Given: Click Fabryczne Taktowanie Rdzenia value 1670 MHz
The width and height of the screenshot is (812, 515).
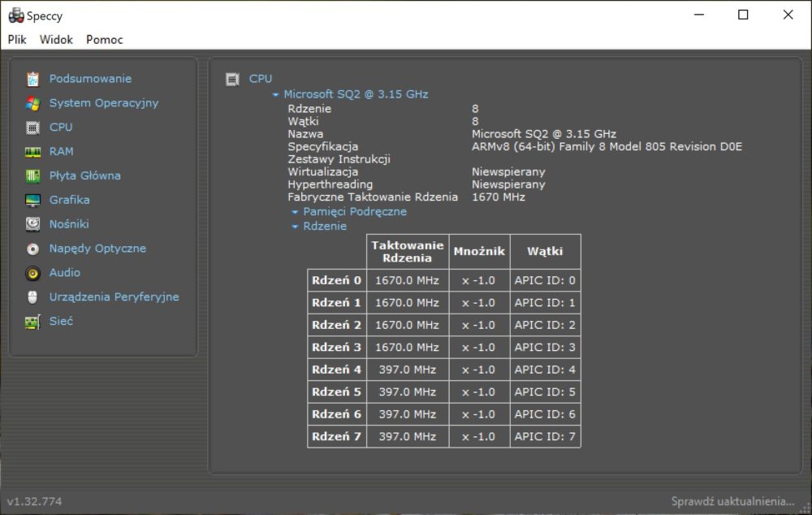Looking at the screenshot, I should tap(499, 197).
